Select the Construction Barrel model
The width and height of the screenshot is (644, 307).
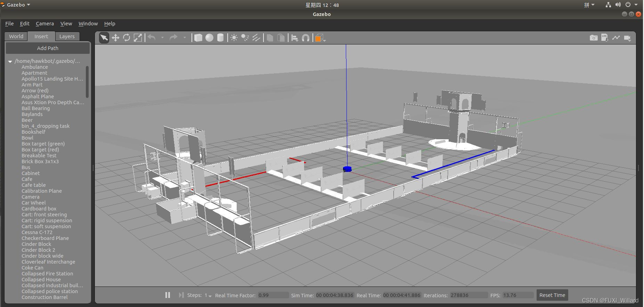pyautogui.click(x=44, y=297)
